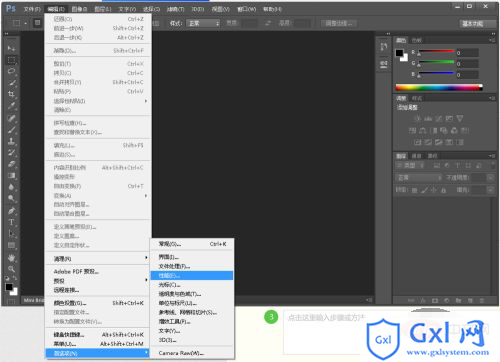This screenshot has height=362, width=500.
Task: Choose 远程连接 Remote Connections in Edit menu
Action: point(98,290)
